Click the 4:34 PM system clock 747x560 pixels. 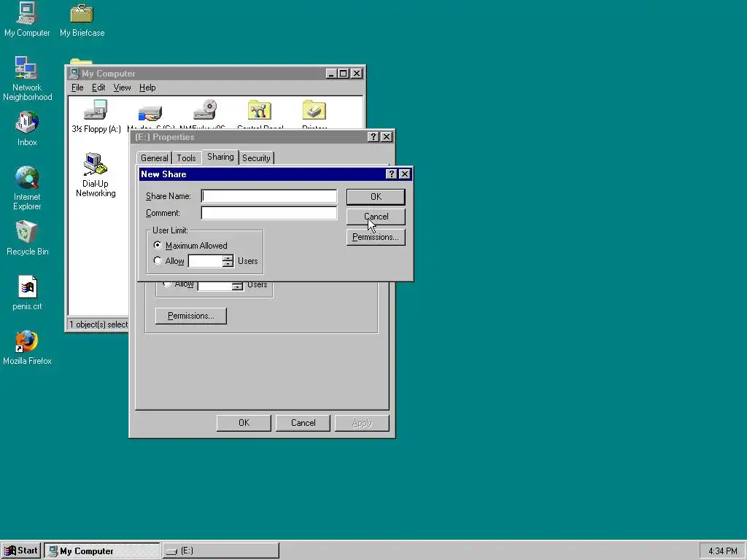coord(723,551)
